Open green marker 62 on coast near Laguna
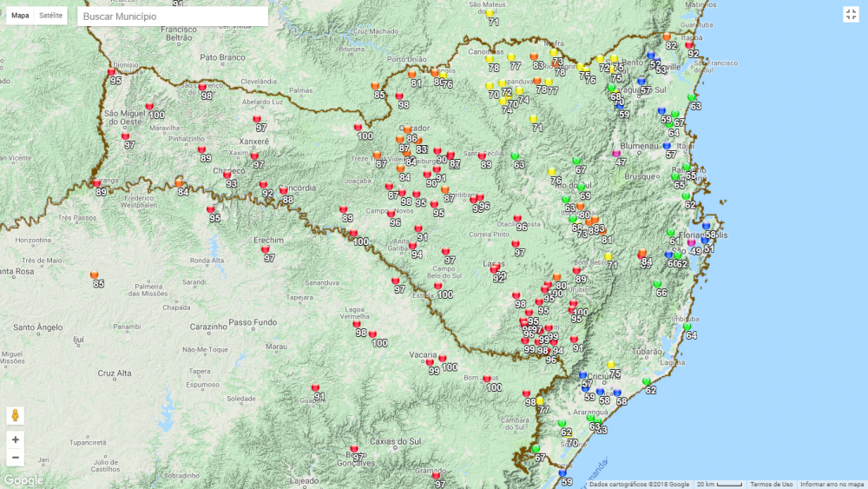The image size is (868, 489). pos(646,383)
